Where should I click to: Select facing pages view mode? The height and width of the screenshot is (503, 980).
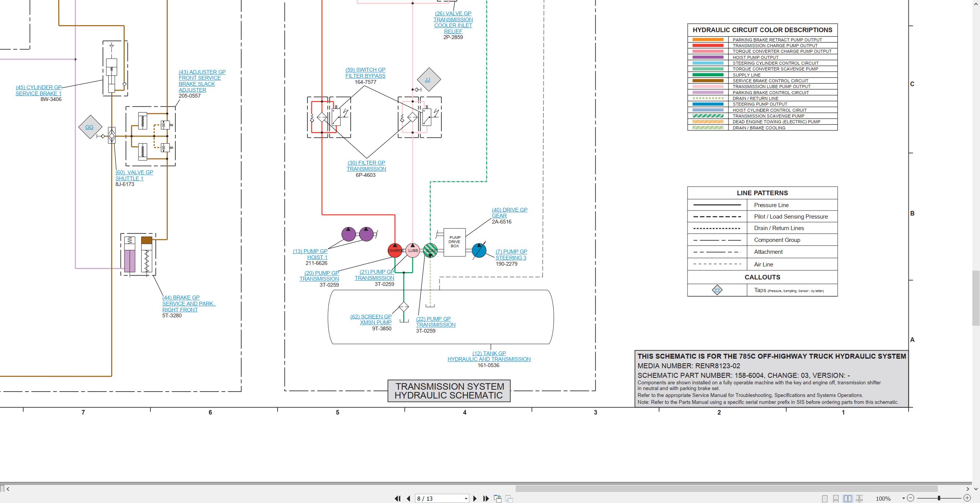pos(848,498)
